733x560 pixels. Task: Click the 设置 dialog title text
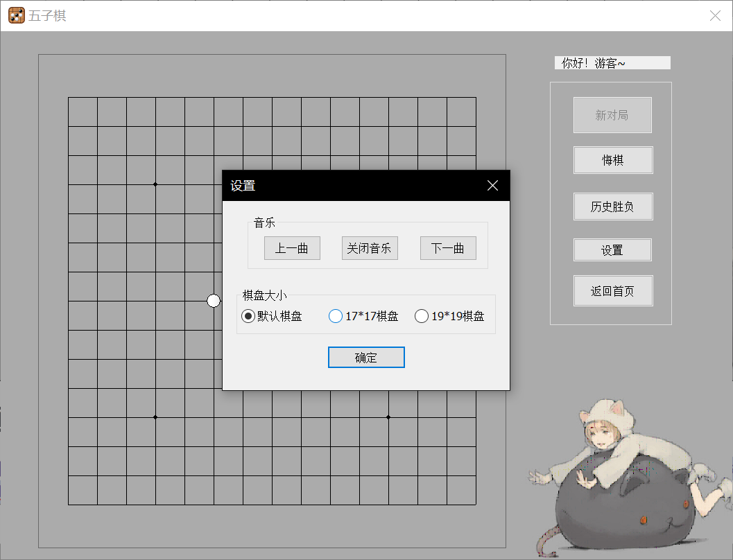click(x=243, y=186)
